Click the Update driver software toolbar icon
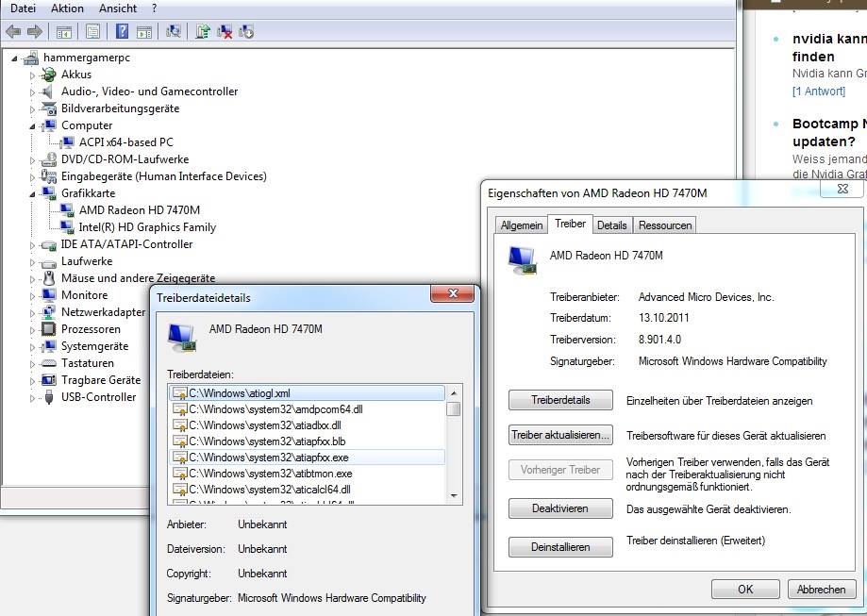The image size is (867, 616). click(x=203, y=31)
